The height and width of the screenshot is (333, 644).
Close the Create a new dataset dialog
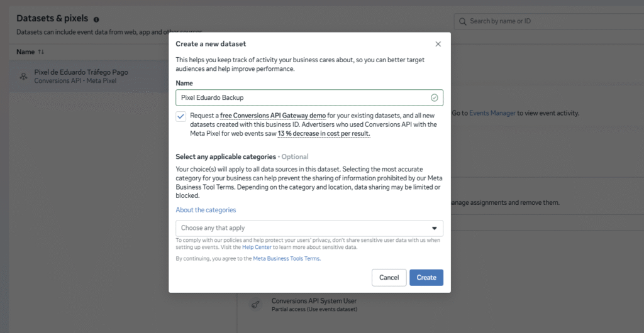438,44
